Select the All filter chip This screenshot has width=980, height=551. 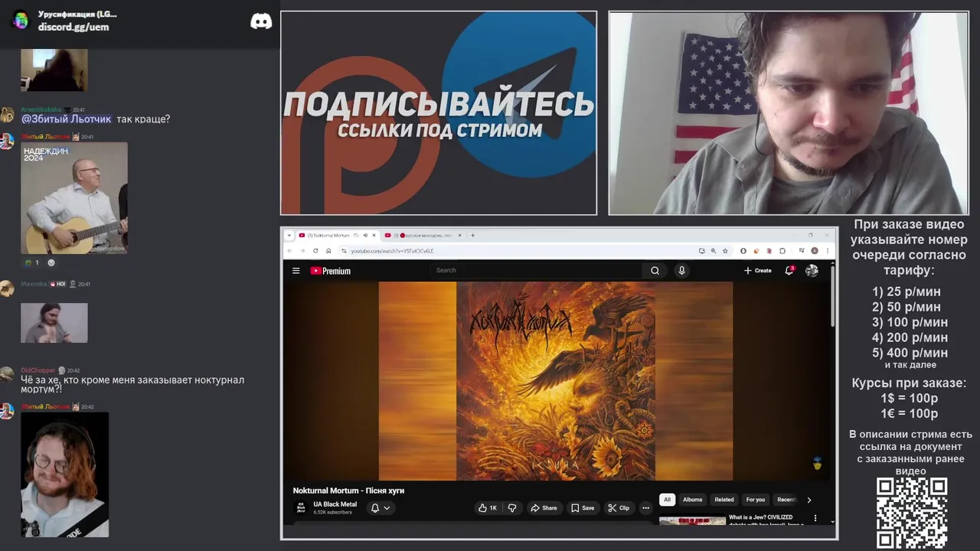click(667, 500)
